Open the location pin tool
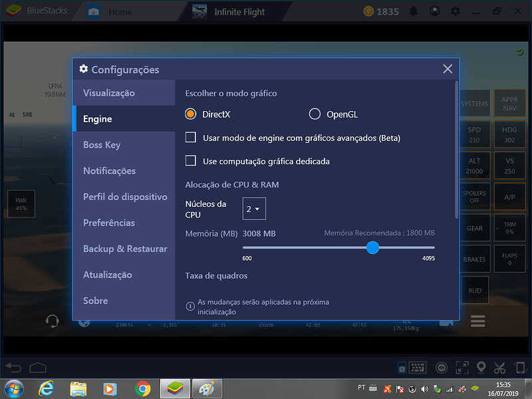The width and height of the screenshot is (532, 399). click(481, 368)
